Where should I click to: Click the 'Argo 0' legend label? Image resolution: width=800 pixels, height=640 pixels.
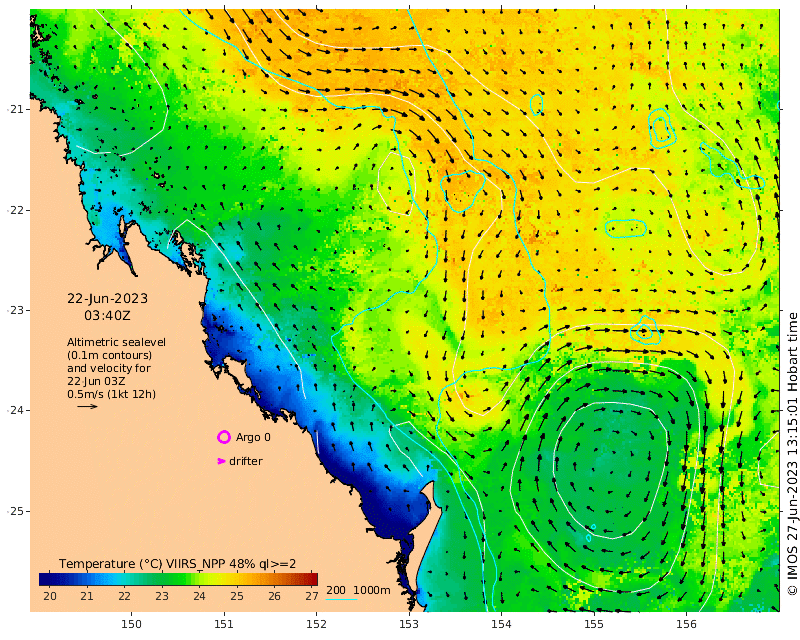point(253,437)
